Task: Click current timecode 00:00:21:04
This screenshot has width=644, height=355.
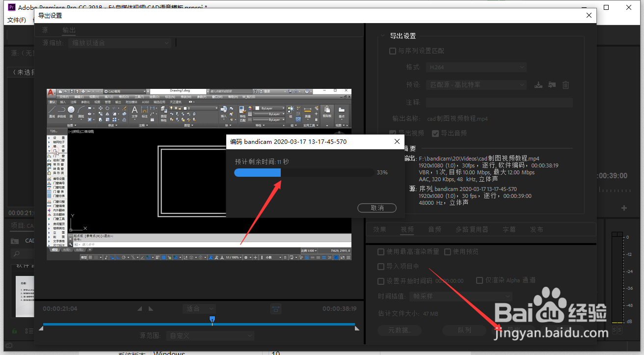Action: [60, 309]
